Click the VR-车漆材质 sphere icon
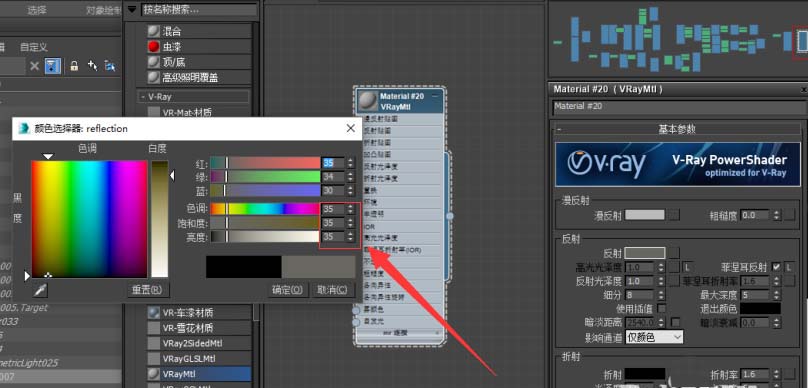This screenshot has height=388, width=808. point(154,313)
